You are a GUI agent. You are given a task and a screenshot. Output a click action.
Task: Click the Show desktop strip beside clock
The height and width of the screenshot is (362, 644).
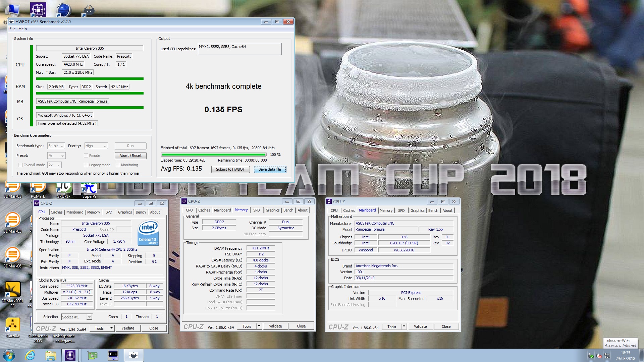641,356
